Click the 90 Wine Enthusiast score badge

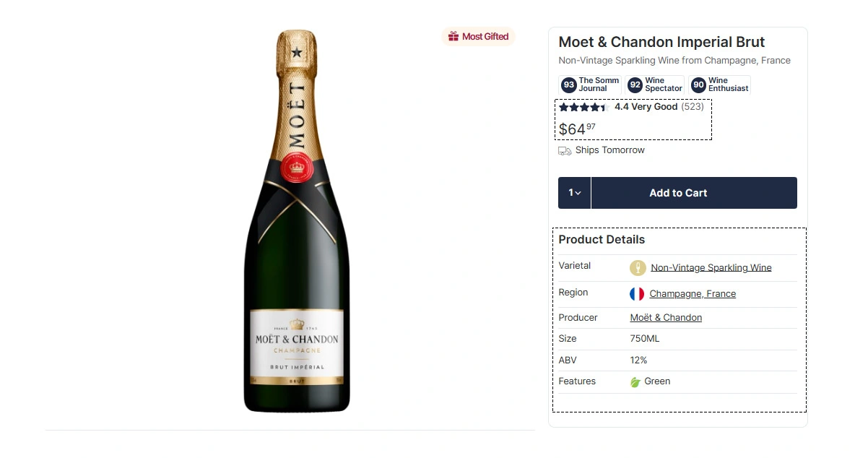(x=719, y=85)
